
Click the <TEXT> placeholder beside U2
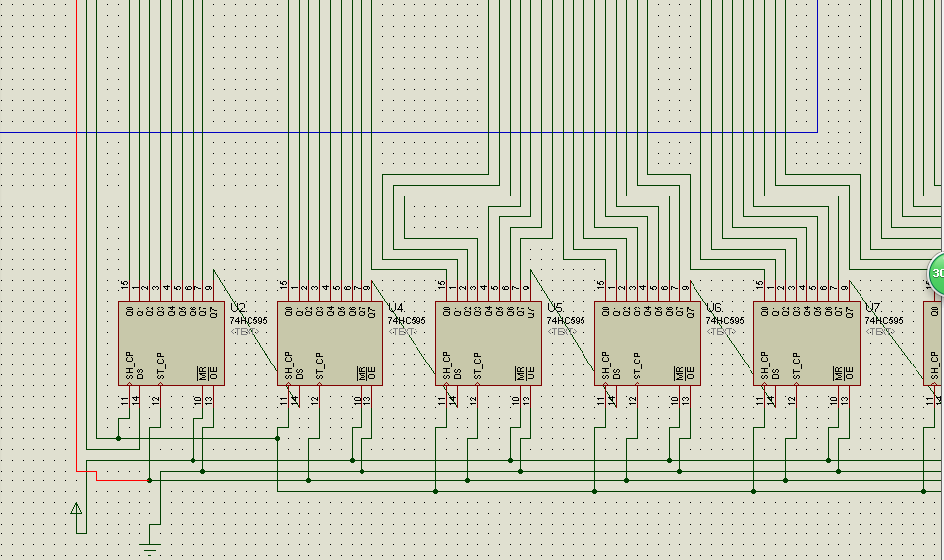point(245,332)
